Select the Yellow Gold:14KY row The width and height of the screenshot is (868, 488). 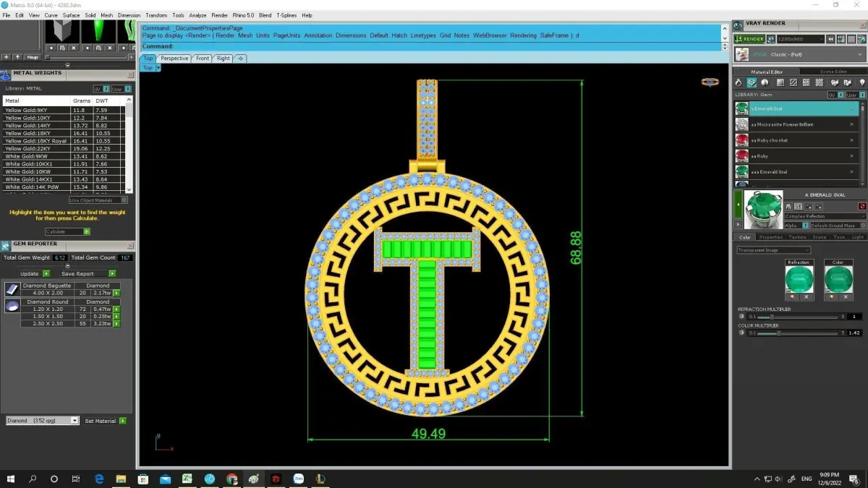click(63, 125)
